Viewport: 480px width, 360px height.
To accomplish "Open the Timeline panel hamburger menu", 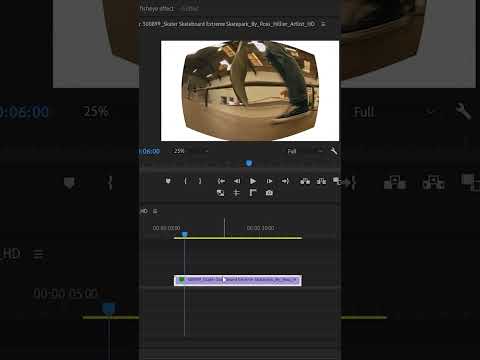I will (x=155, y=211).
